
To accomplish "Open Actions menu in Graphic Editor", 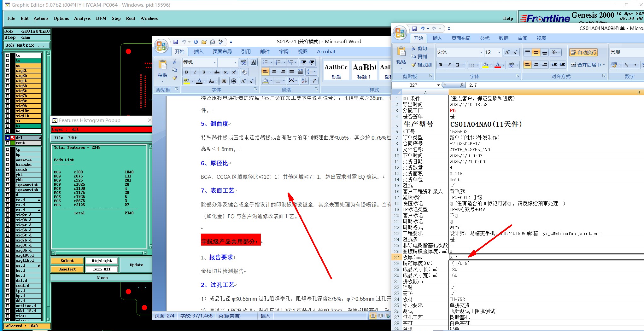I will tap(41, 18).
